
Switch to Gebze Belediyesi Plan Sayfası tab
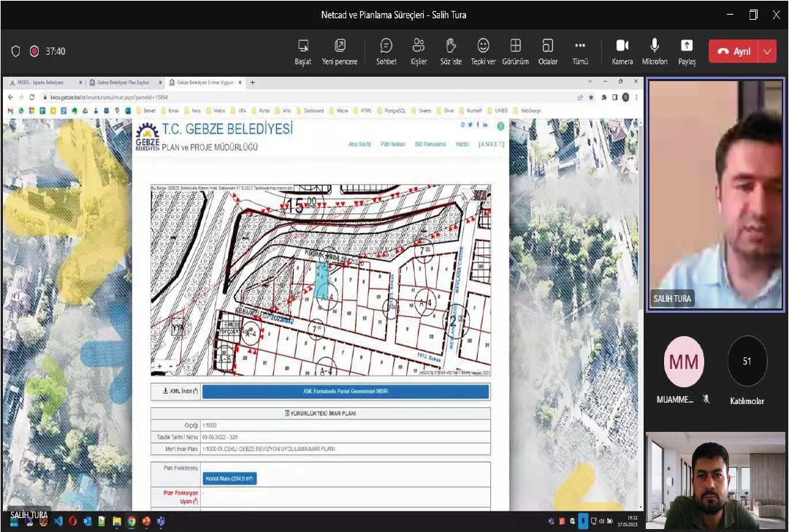pos(124,83)
